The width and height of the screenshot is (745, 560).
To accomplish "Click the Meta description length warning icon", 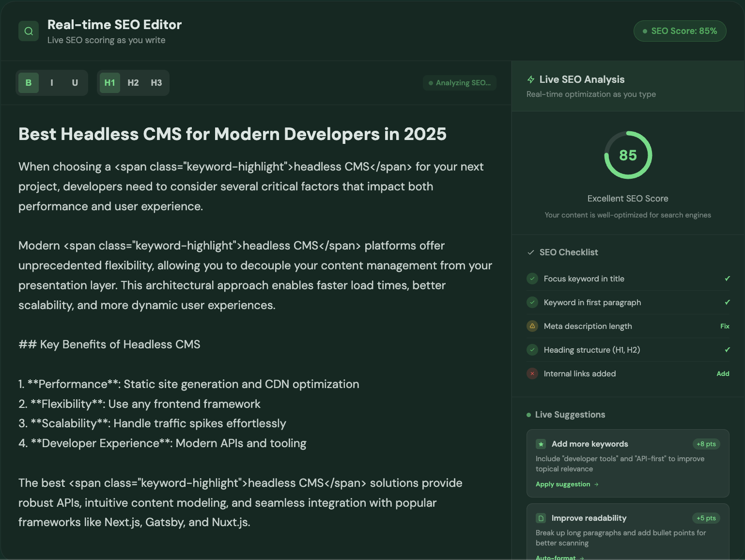I will 532,326.
